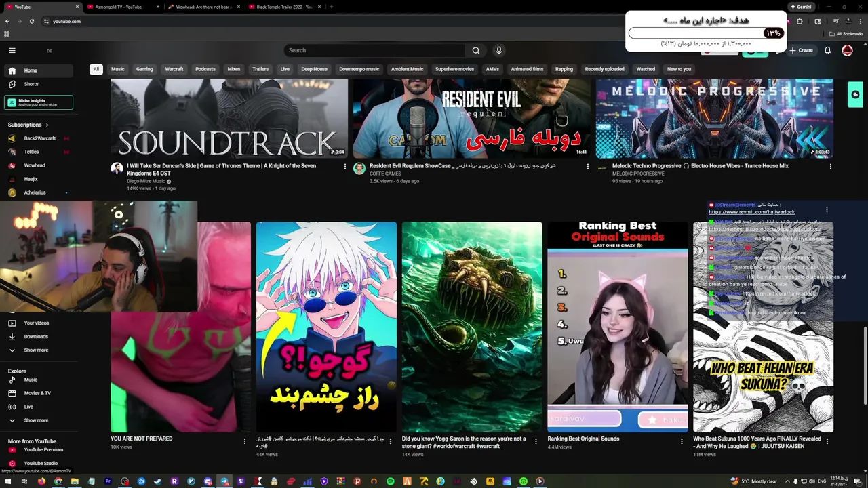This screenshot has height=488, width=868.
Task: Open the YouTube hamburger guide menu
Action: pyautogui.click(x=12, y=50)
